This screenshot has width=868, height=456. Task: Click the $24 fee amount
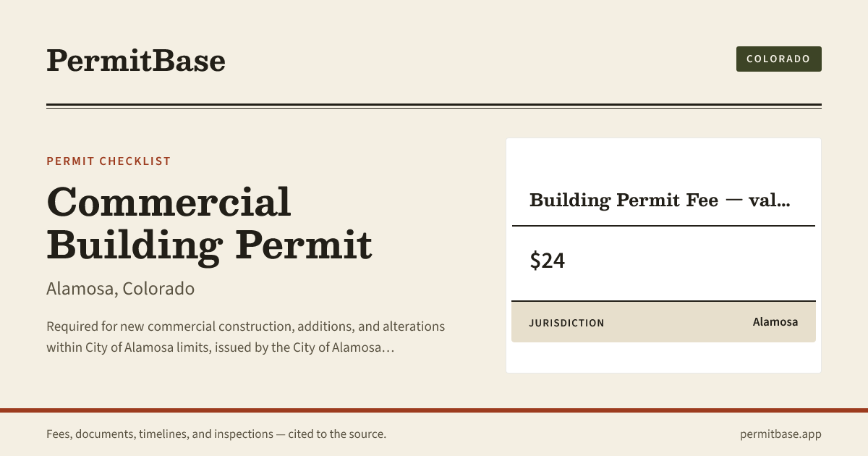coord(548,261)
